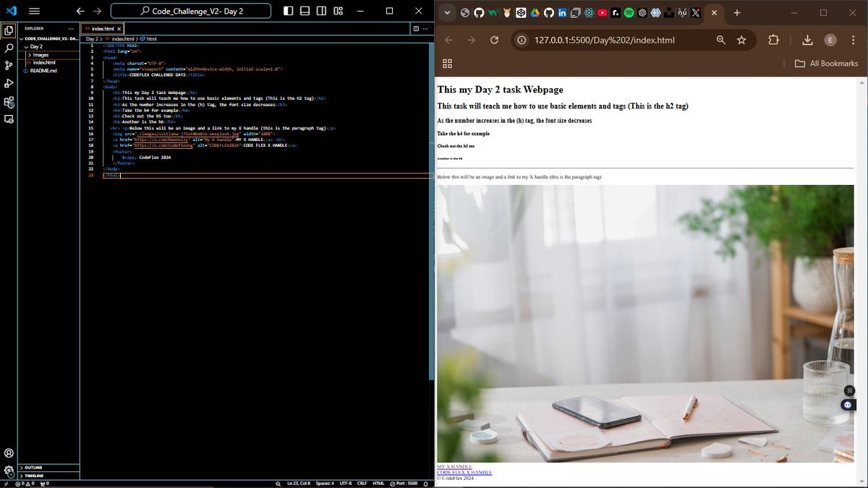Viewport: 868px width, 488px height.
Task: Open the Chrome profile avatar E
Action: [x=830, y=40]
